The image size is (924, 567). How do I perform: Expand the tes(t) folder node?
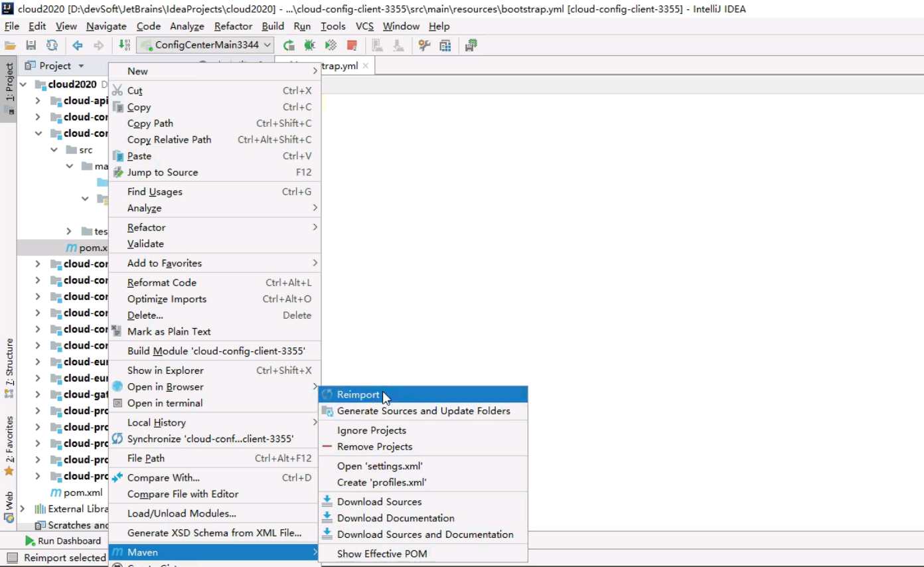(x=69, y=231)
